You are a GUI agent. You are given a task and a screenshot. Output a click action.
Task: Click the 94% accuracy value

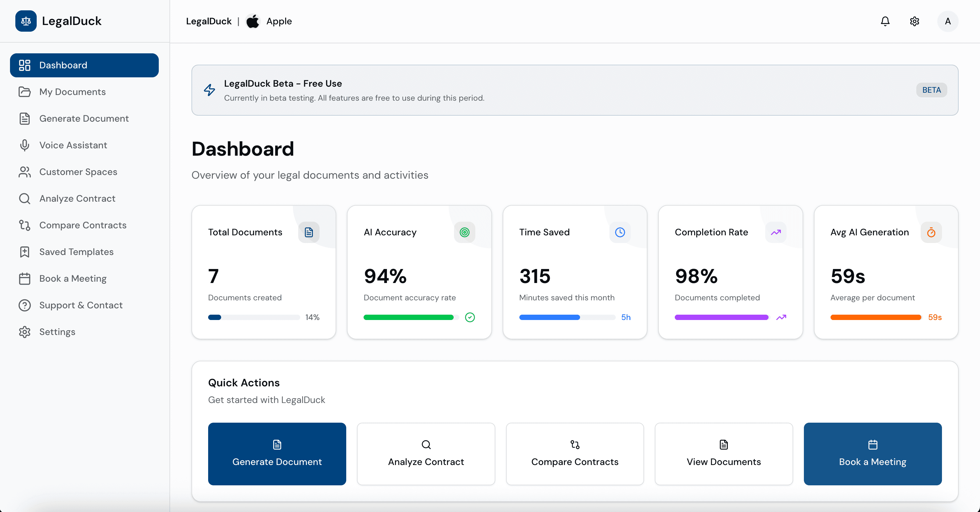pyautogui.click(x=385, y=276)
